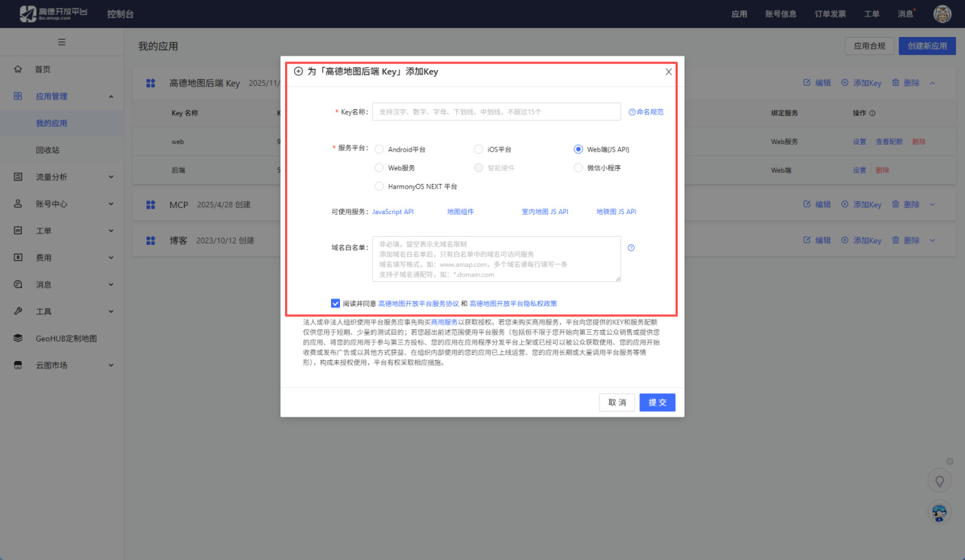Screen dimensions: 965x560
Task: Click the 创建新应用 button
Action: point(927,46)
